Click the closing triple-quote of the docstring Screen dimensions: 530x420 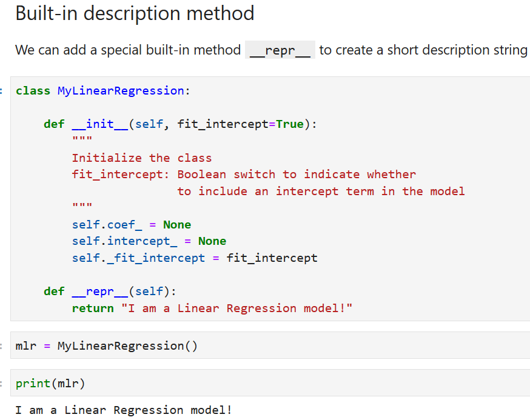82,206
